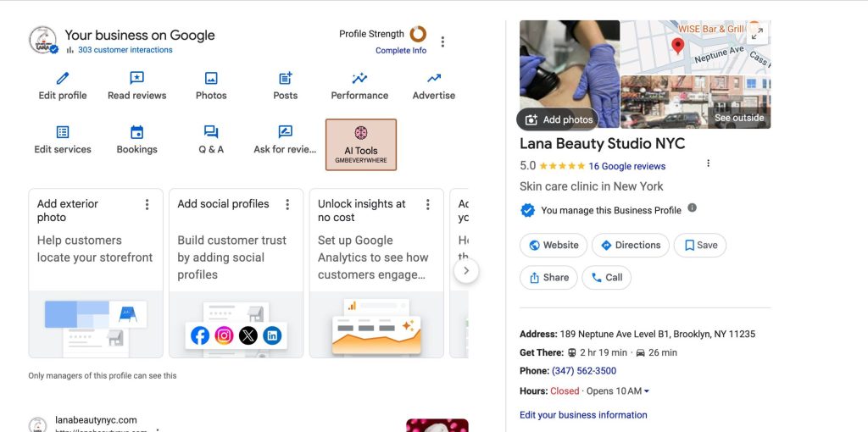The width and height of the screenshot is (868, 432).
Task: Open Read reviews icon
Action: [x=136, y=79]
